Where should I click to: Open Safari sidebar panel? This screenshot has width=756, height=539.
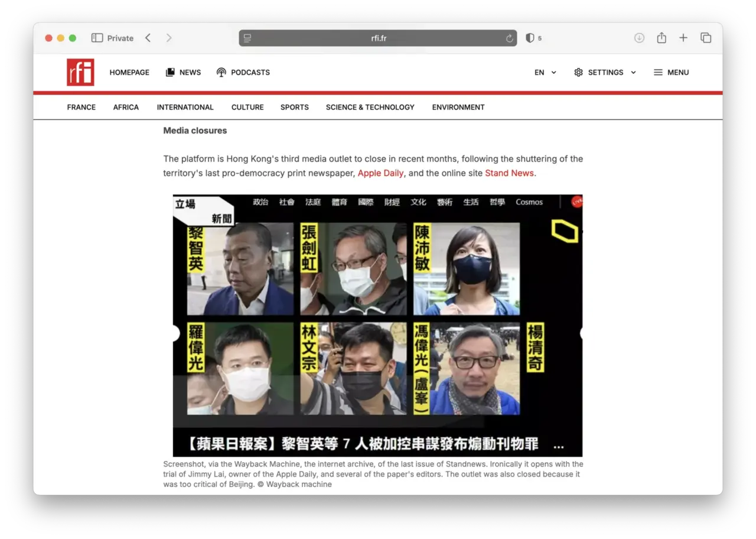click(97, 38)
